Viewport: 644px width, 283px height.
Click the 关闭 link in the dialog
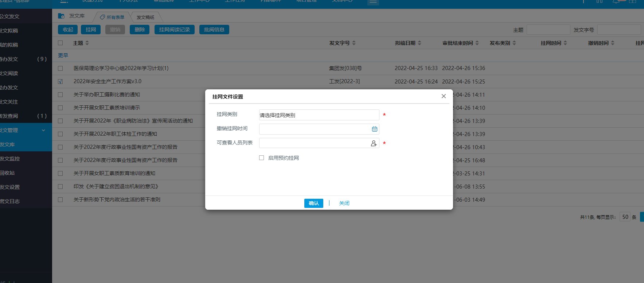pos(344,203)
